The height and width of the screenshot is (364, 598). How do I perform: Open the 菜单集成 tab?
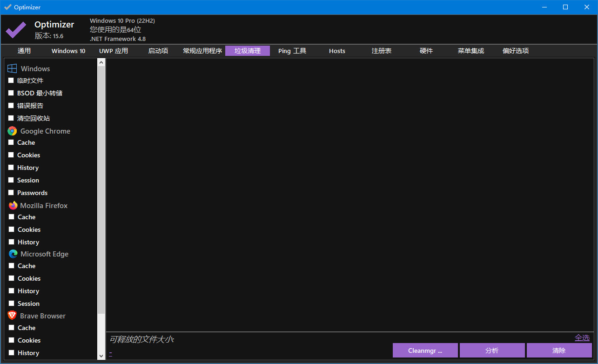tap(471, 51)
